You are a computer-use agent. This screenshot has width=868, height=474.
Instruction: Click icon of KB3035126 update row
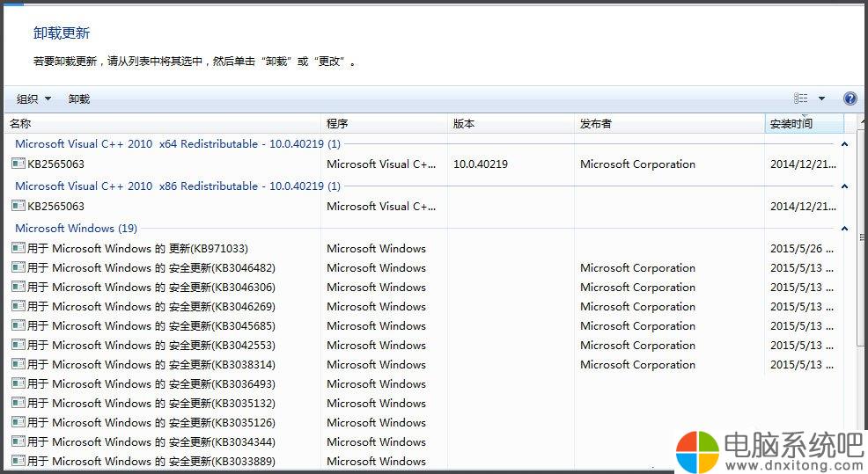[x=18, y=423]
